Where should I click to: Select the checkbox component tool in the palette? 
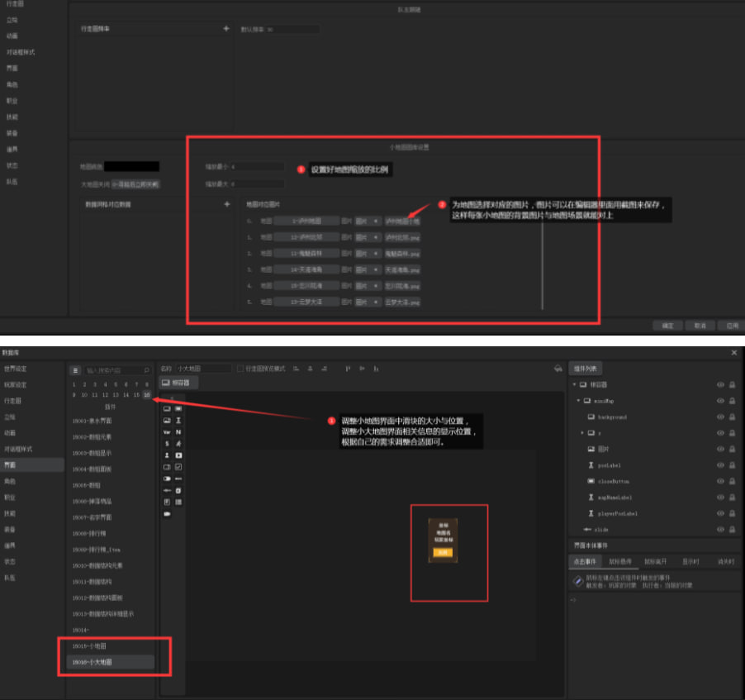point(178,467)
